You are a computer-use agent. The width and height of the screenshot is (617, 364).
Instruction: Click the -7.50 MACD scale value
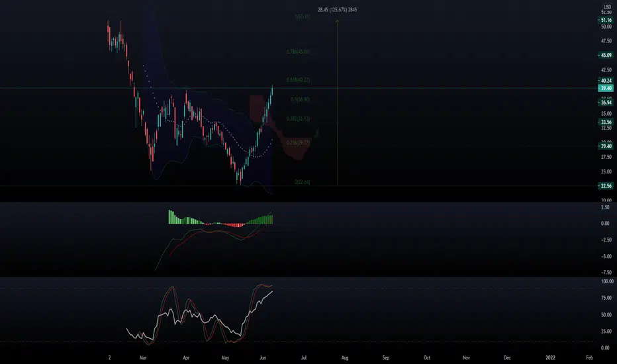606,272
